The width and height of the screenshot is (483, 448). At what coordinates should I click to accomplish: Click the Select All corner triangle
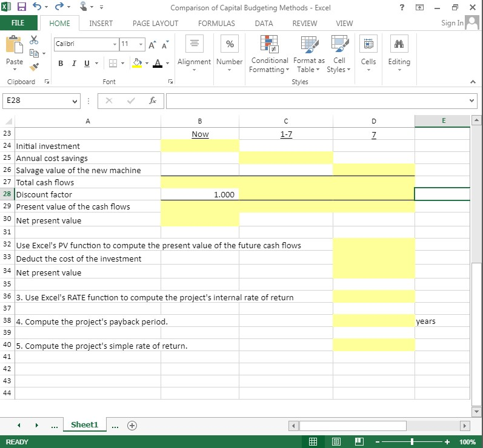point(8,121)
